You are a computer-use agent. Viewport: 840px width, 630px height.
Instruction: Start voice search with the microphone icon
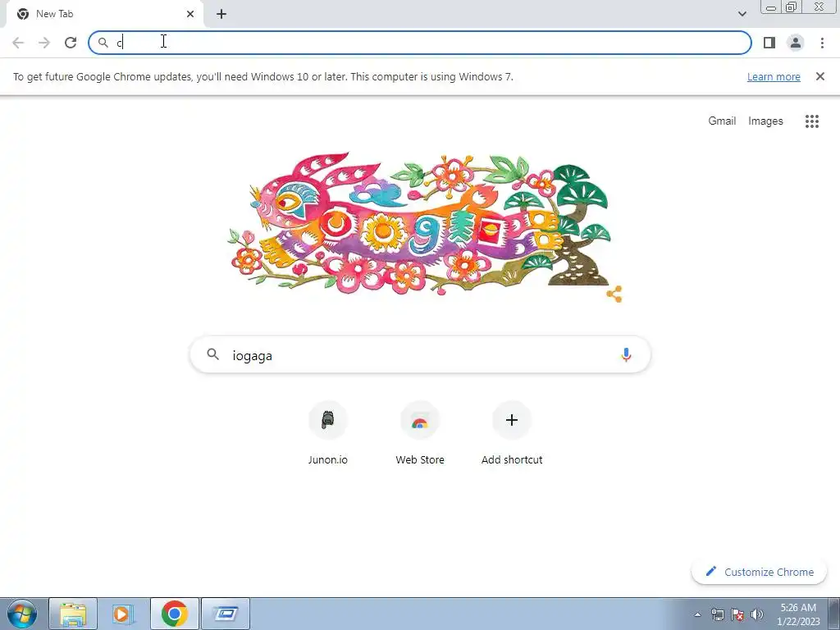tap(626, 354)
